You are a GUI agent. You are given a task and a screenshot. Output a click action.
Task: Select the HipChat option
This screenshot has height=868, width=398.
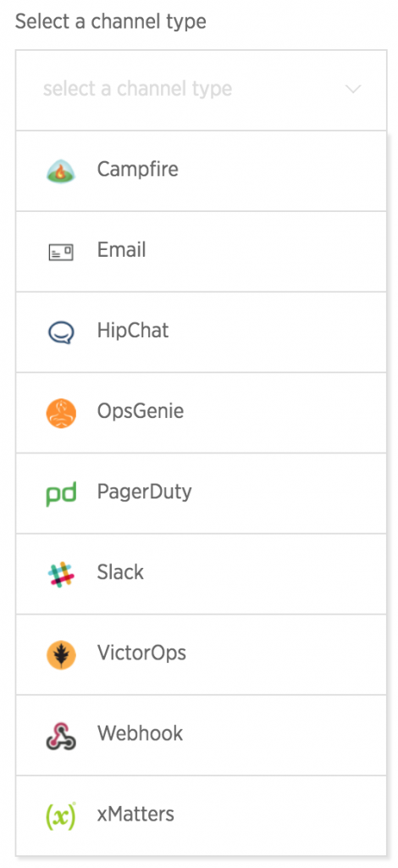[202, 332]
